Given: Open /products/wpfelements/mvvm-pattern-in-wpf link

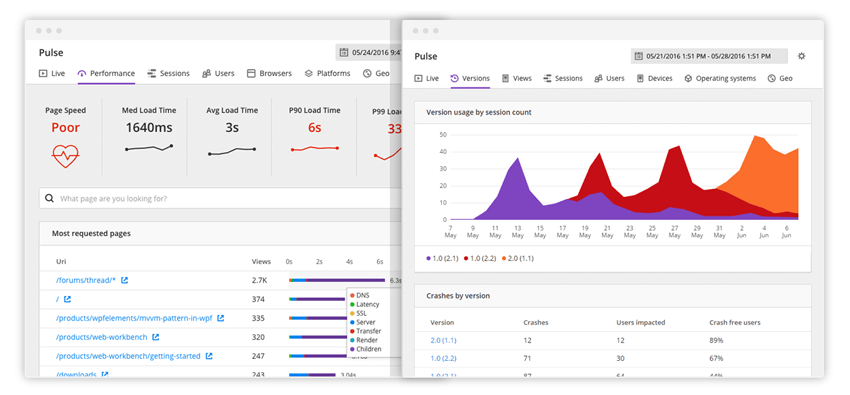Looking at the screenshot, I should point(134,318).
